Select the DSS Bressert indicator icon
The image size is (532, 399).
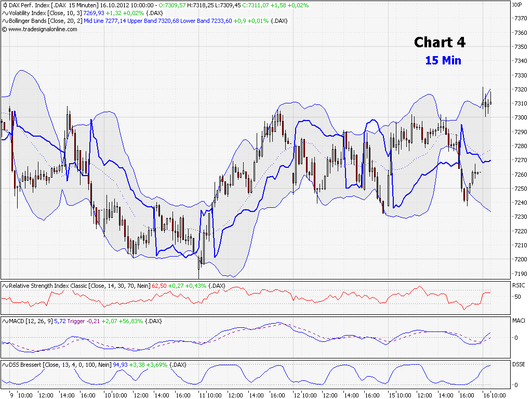[4, 365]
